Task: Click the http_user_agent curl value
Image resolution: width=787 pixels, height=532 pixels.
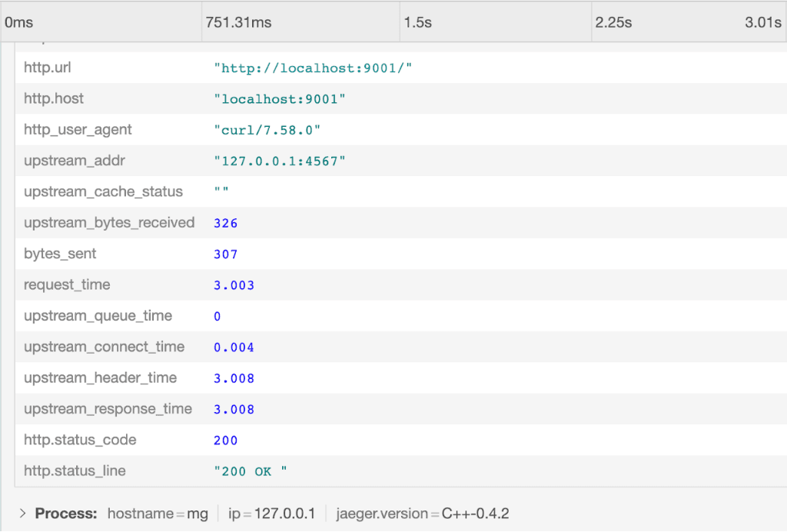Action: point(267,131)
